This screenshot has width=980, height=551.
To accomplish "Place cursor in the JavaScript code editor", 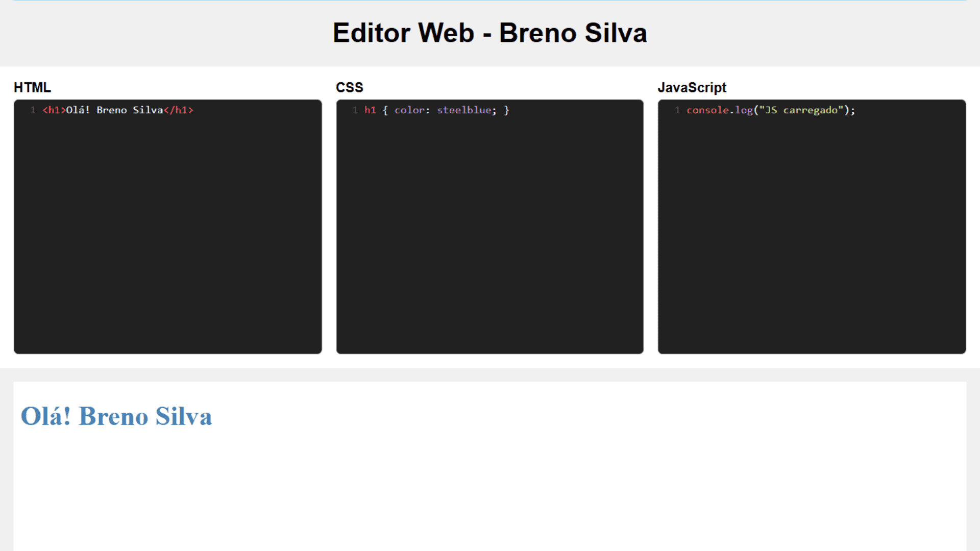I will tap(812, 227).
